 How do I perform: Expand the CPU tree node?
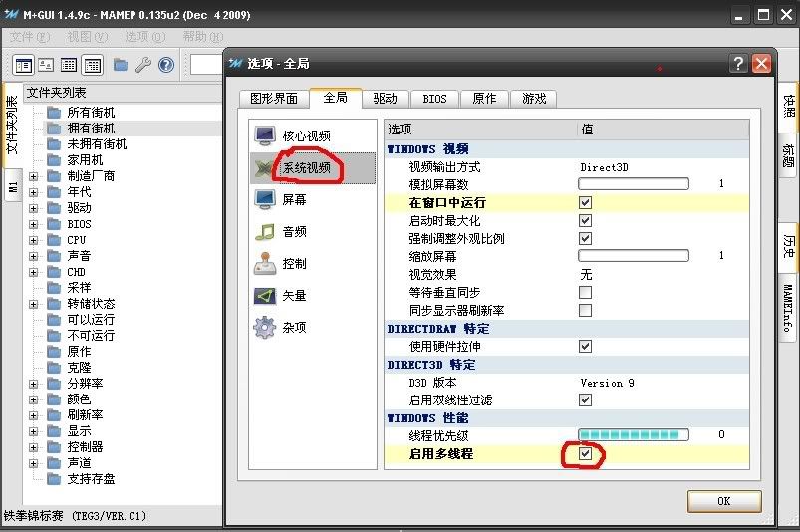click(x=33, y=240)
